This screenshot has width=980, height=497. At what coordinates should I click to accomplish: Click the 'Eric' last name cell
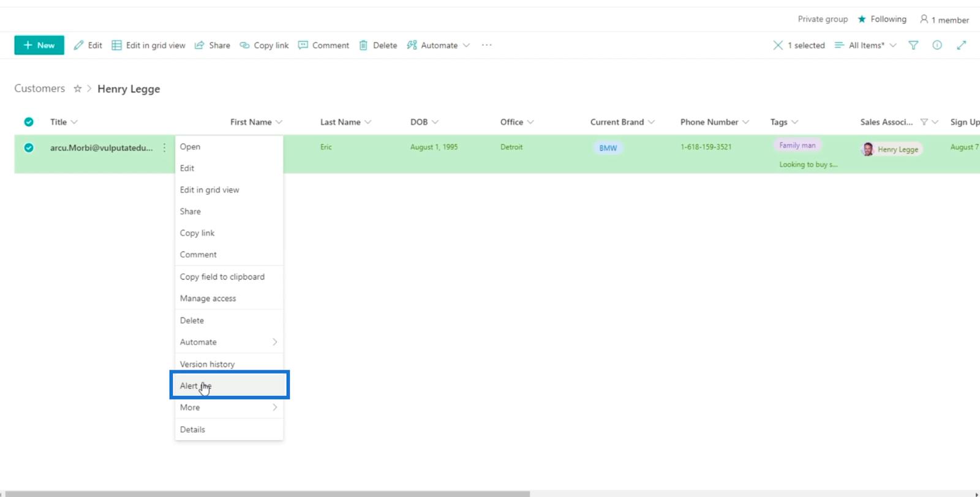(x=326, y=147)
